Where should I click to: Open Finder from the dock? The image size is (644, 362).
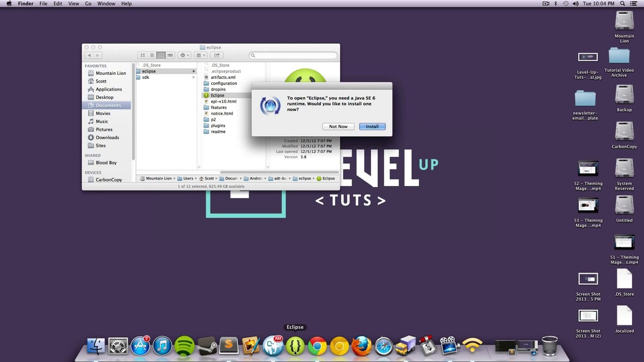(96, 346)
